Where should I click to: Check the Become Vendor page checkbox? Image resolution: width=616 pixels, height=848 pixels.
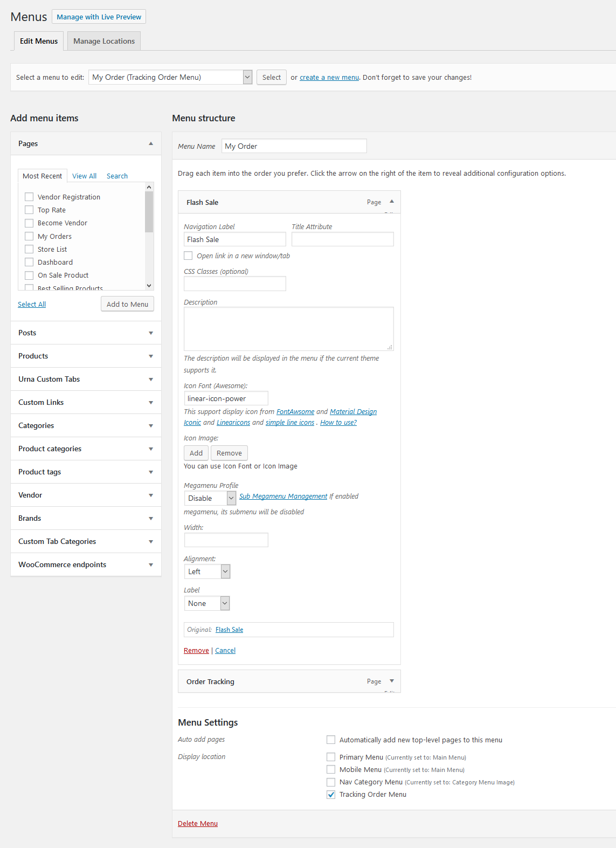coord(29,223)
